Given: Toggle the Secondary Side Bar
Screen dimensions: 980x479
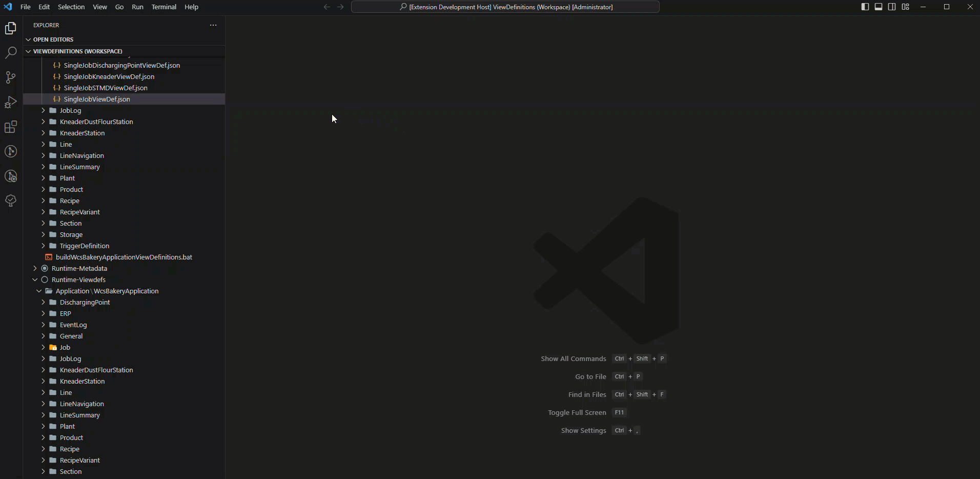Looking at the screenshot, I should coord(892,7).
